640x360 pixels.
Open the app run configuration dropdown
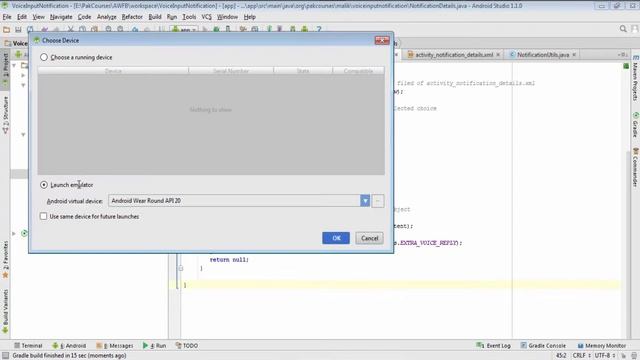[x=184, y=29]
